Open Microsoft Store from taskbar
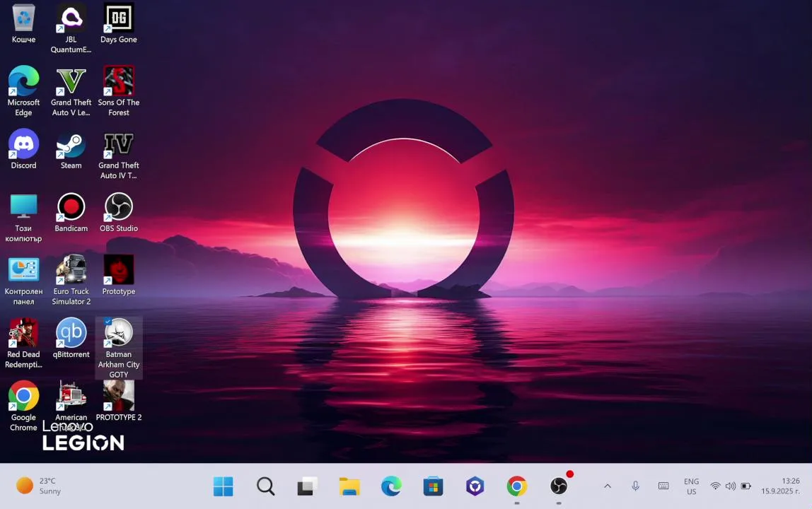Image resolution: width=812 pixels, height=509 pixels. pyautogui.click(x=433, y=486)
